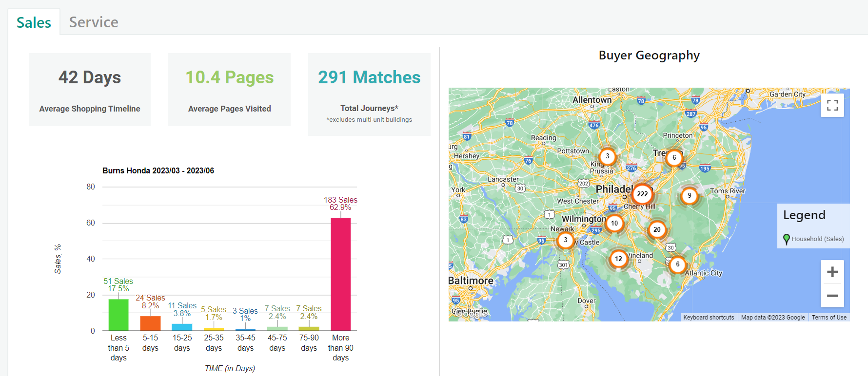The width and height of the screenshot is (868, 376).
Task: Click the green Less than 5 days bar
Action: 118,315
